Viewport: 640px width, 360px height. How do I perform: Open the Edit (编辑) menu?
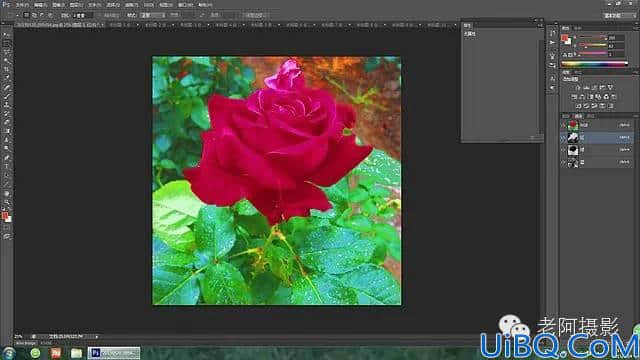[x=40, y=5]
